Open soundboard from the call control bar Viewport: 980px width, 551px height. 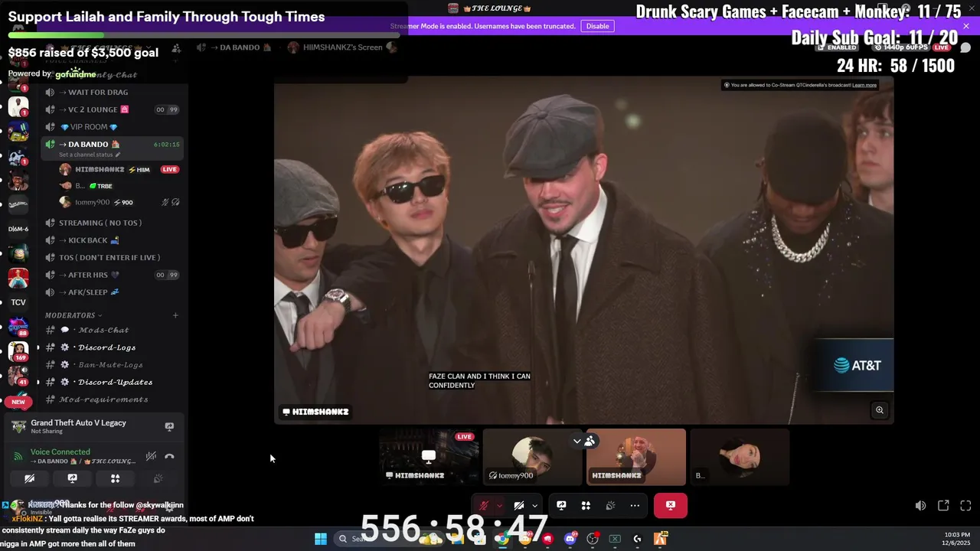tap(610, 505)
